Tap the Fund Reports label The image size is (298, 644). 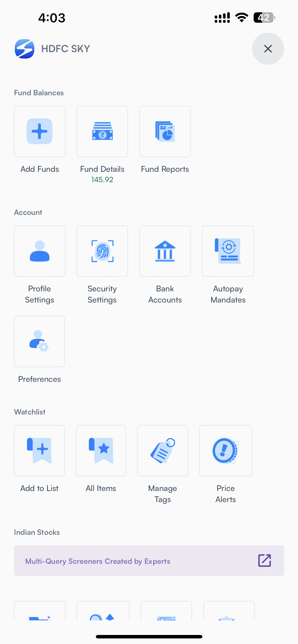tap(165, 169)
